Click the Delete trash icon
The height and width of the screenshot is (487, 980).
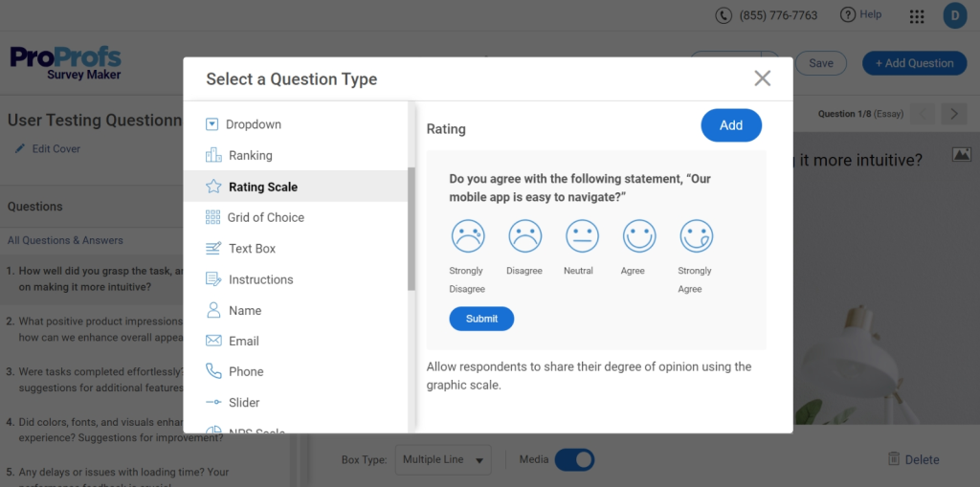click(894, 459)
